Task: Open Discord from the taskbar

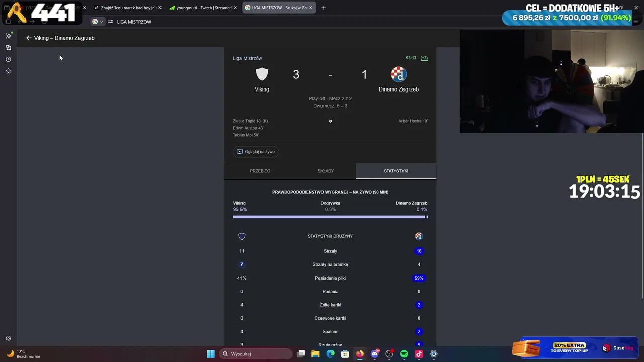Action: (375, 354)
